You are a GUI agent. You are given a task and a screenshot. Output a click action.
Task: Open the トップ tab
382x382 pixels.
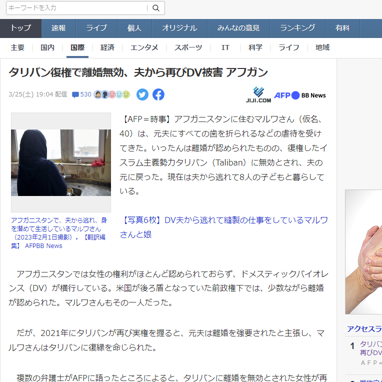coord(21,28)
